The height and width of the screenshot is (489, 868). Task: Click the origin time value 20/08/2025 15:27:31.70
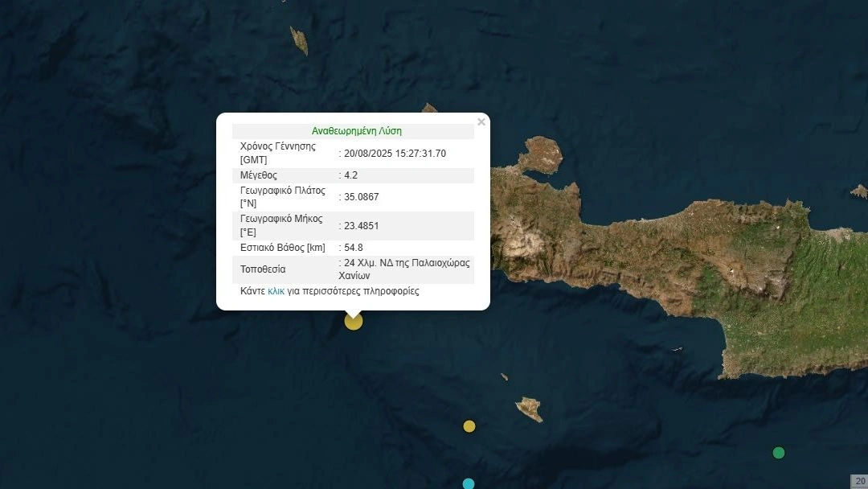394,153
